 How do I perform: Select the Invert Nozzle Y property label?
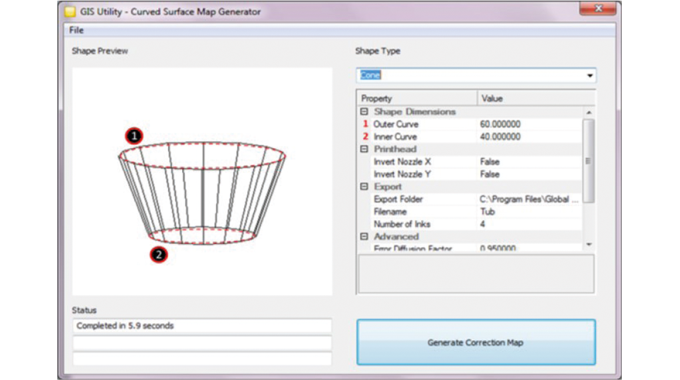click(x=402, y=174)
